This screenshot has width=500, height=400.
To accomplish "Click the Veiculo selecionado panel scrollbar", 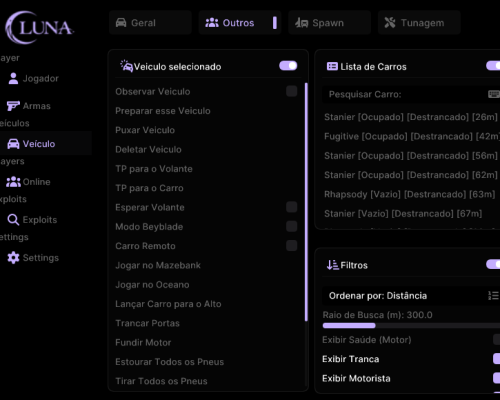I will point(306,202).
